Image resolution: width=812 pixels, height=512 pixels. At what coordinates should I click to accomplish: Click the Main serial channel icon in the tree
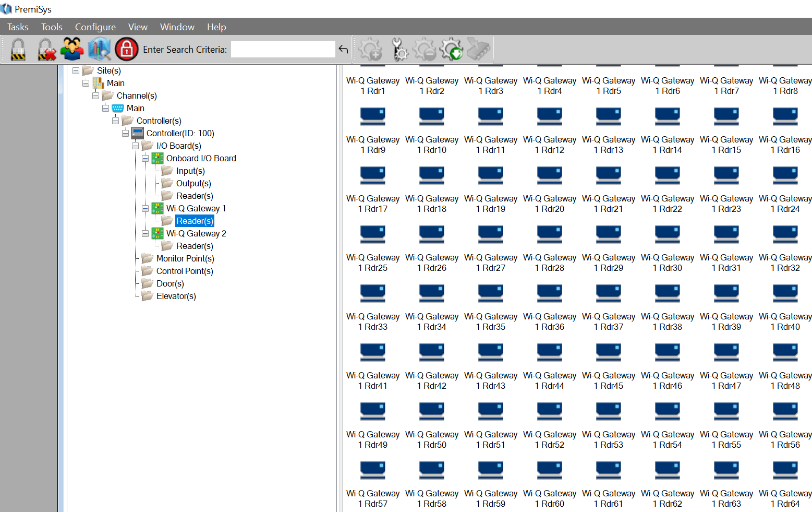118,108
